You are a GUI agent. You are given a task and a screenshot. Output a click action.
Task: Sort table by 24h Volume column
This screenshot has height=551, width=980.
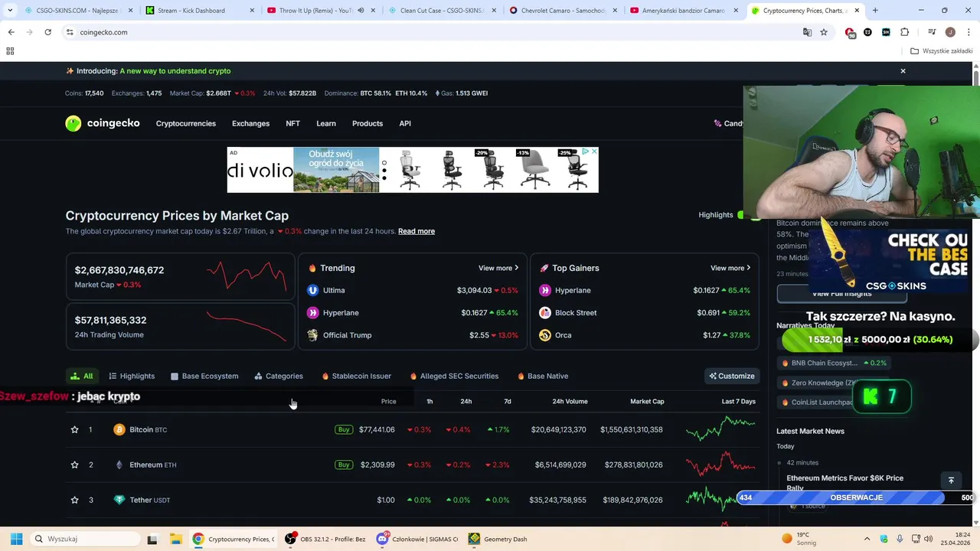(570, 401)
